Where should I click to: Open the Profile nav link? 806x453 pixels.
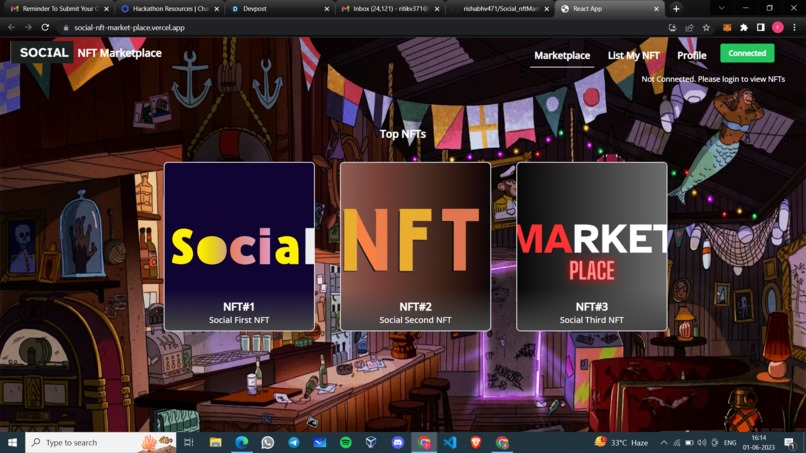[x=691, y=56]
